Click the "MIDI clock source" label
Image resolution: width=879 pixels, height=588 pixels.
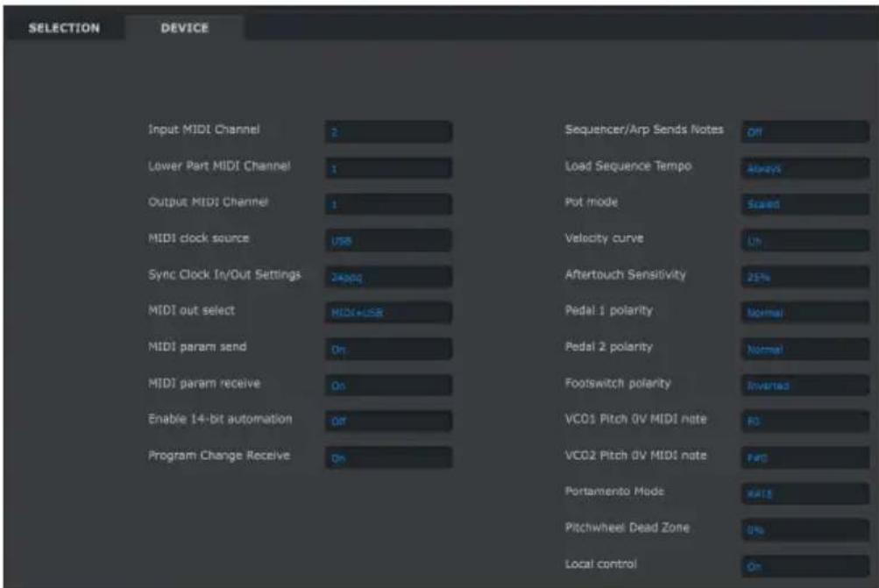(x=198, y=238)
